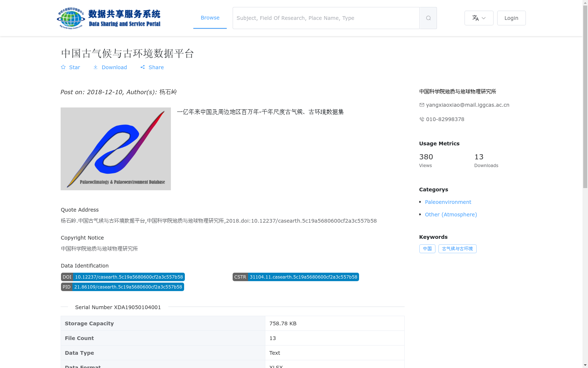
Task: Focus the Subject, Field Of Research search field
Action: (x=326, y=18)
